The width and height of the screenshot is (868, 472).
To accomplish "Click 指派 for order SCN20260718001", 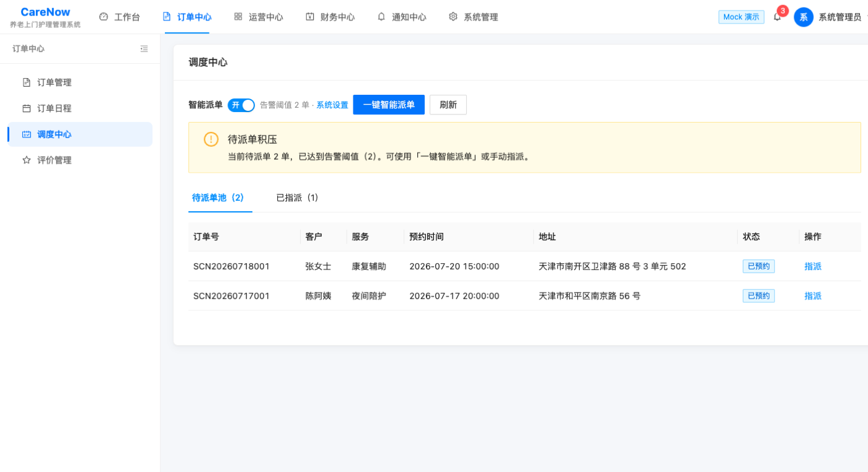I will tap(813, 266).
